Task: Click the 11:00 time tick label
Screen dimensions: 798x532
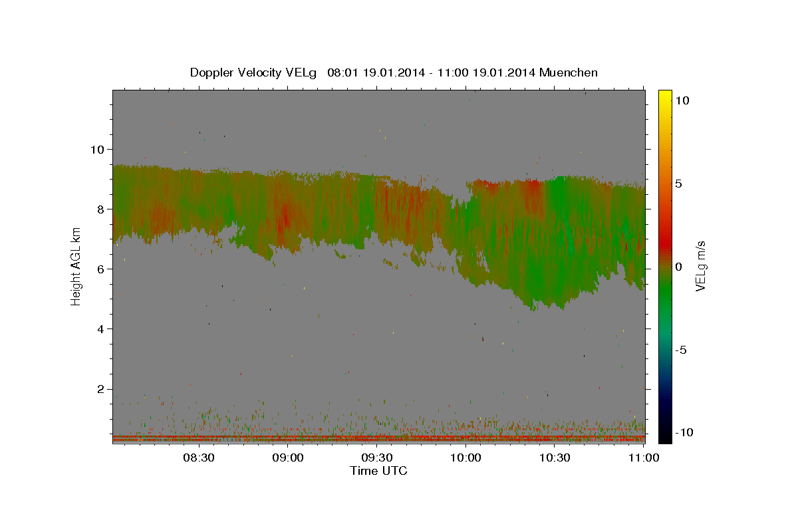Action: (644, 458)
